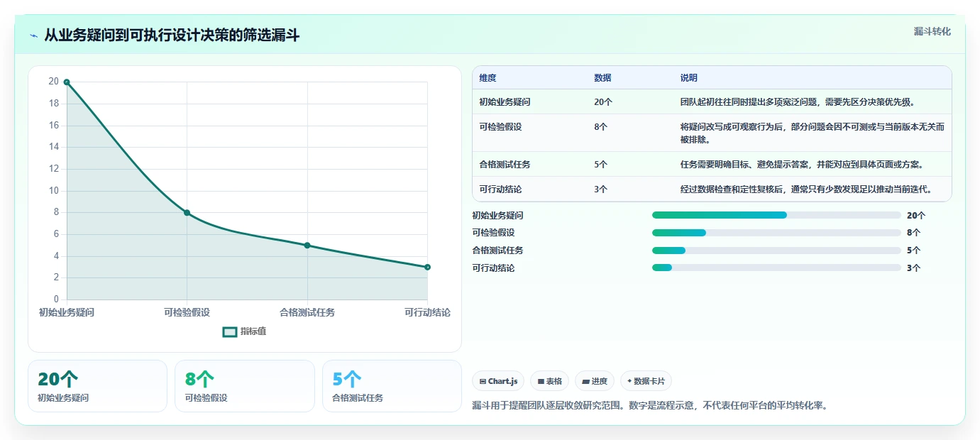Click the 指标值 legend color box
This screenshot has width=980, height=440.
pyautogui.click(x=230, y=331)
